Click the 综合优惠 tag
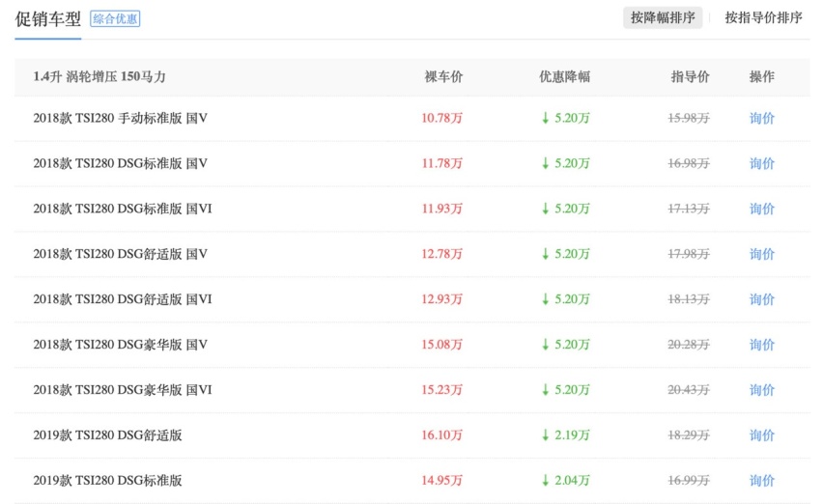This screenshot has width=823, height=504. click(115, 19)
